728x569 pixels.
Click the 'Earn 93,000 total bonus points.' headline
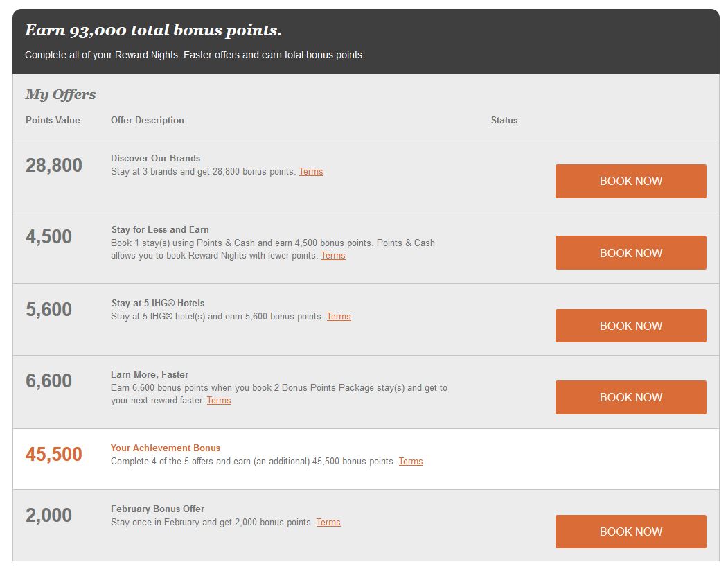(153, 30)
